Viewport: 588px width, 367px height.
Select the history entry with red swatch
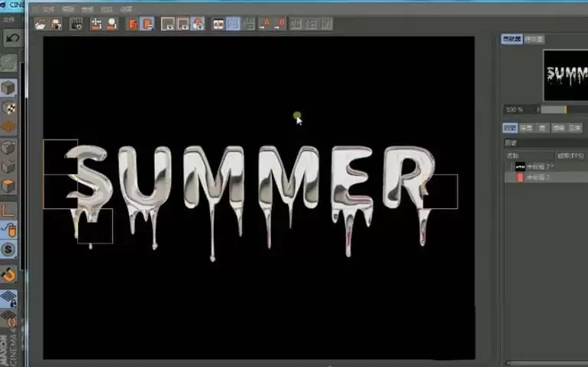pyautogui.click(x=546, y=177)
